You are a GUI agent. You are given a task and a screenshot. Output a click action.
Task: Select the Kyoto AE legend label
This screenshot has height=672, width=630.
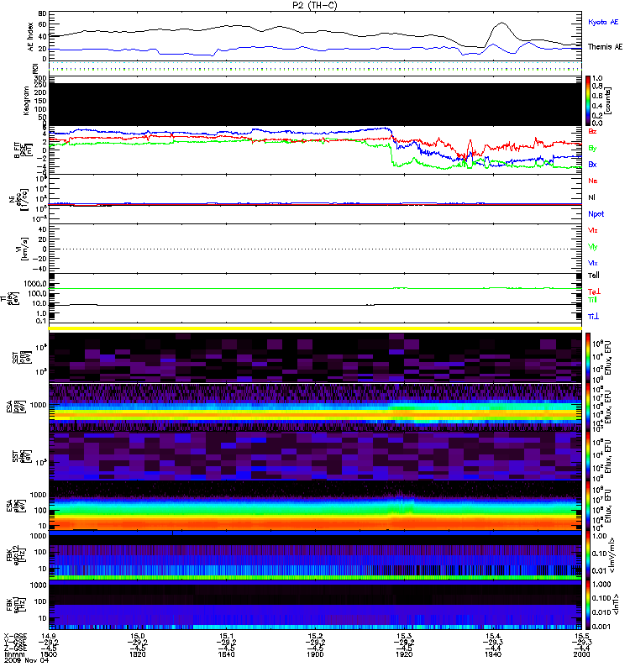click(x=603, y=22)
